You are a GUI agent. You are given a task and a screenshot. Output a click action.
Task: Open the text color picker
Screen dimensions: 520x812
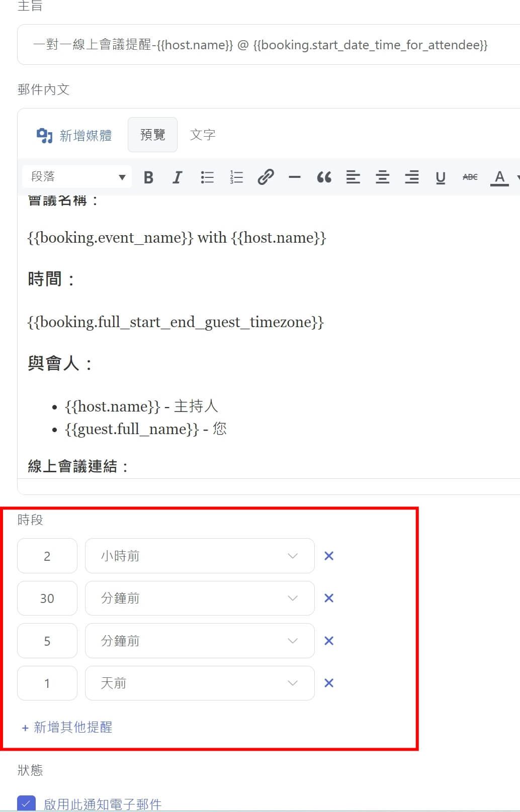[499, 177]
